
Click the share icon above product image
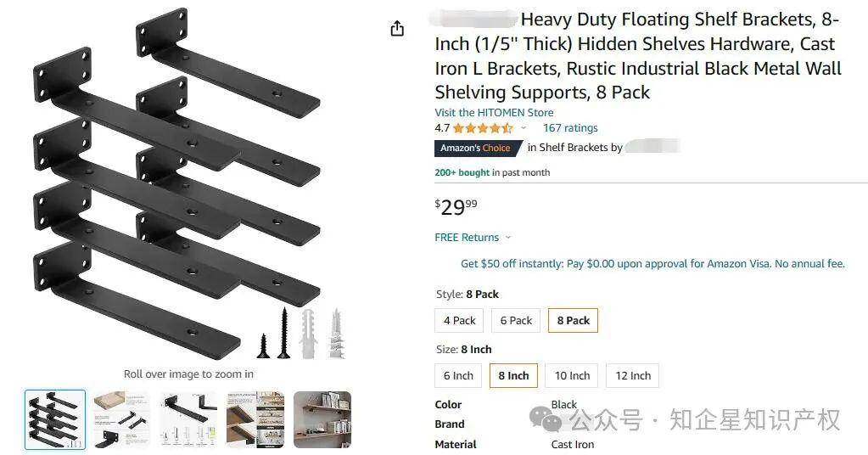pos(397,28)
